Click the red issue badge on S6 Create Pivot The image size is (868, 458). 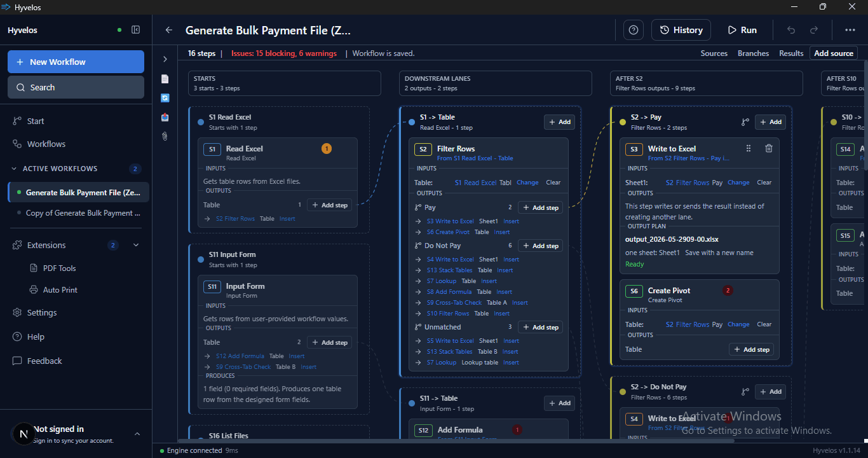[728, 291]
